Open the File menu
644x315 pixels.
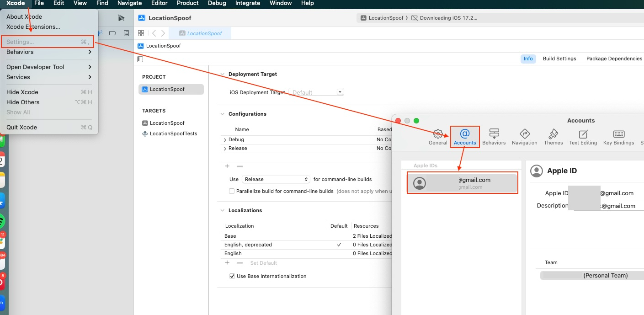coord(39,3)
